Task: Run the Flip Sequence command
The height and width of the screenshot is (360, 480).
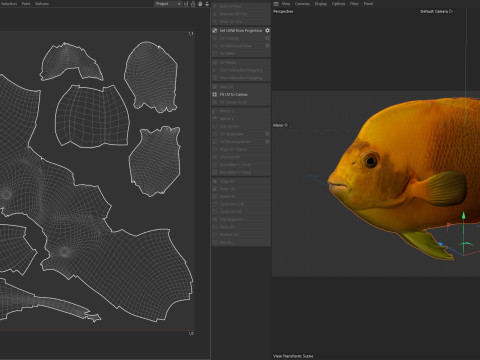Action: pos(241,220)
